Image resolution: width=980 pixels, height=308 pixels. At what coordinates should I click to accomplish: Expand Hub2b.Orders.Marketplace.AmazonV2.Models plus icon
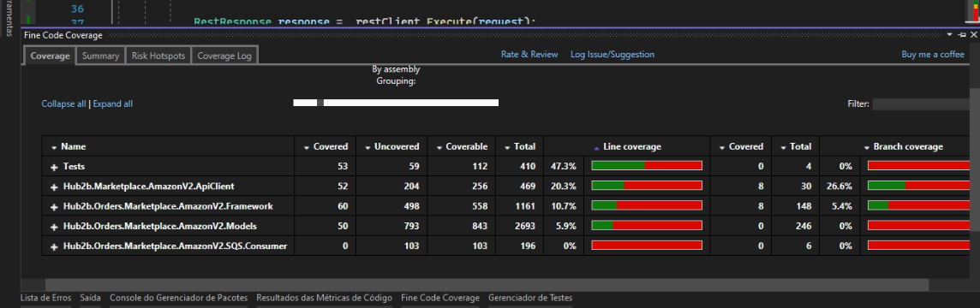tap(54, 226)
